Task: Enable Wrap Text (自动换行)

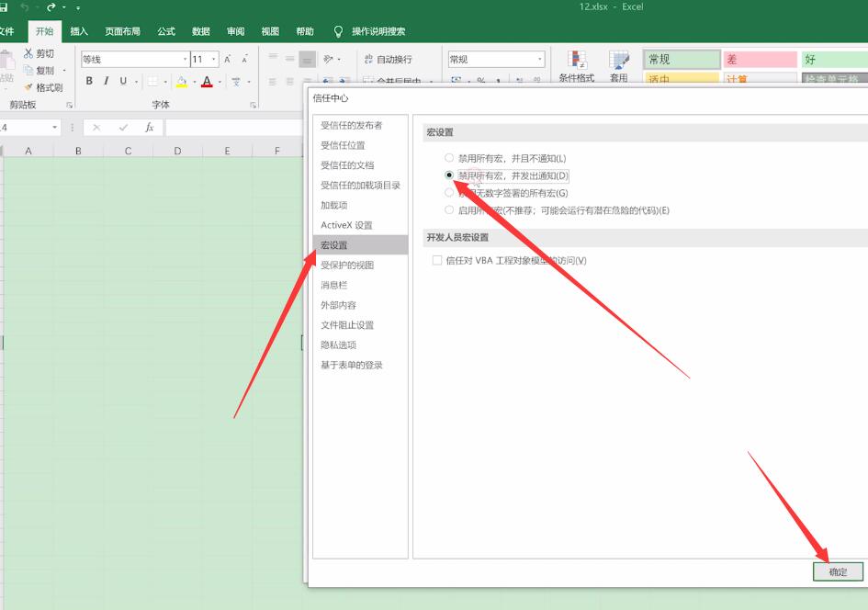Action: (389, 59)
